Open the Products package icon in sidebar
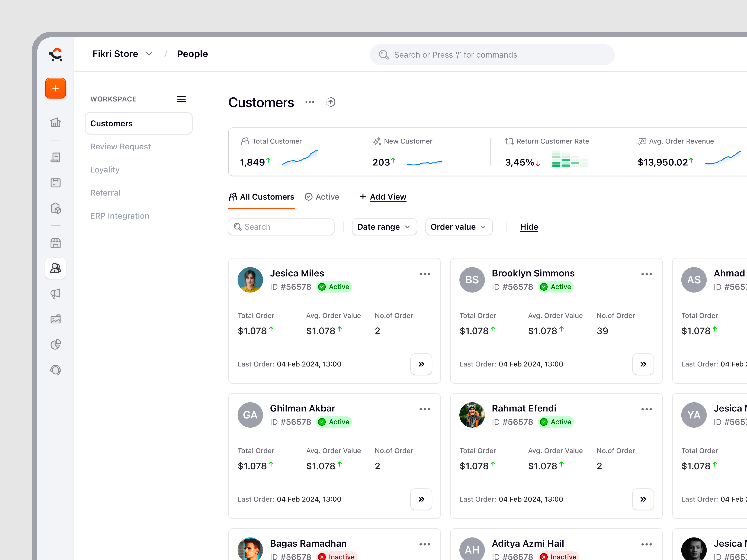The height and width of the screenshot is (560, 747). tap(55, 209)
